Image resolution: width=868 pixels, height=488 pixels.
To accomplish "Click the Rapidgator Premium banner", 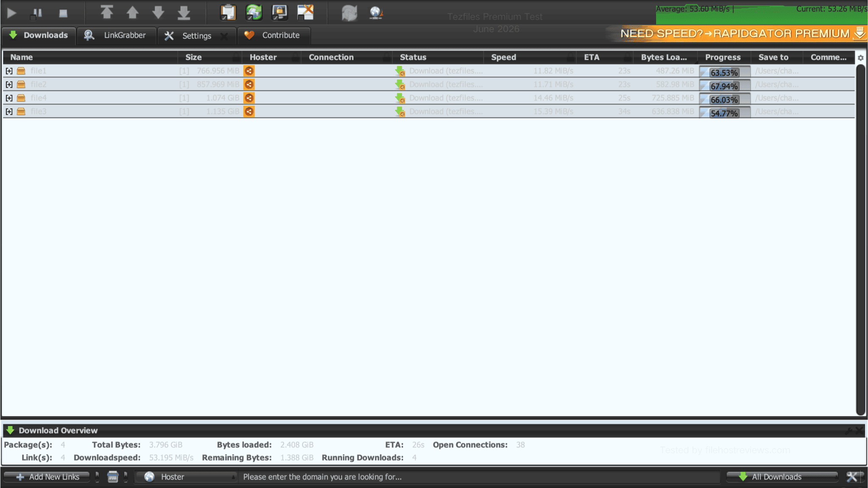I will click(x=740, y=33).
